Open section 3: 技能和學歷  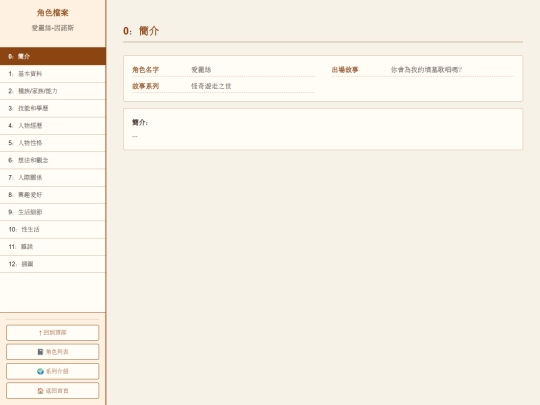click(53, 108)
